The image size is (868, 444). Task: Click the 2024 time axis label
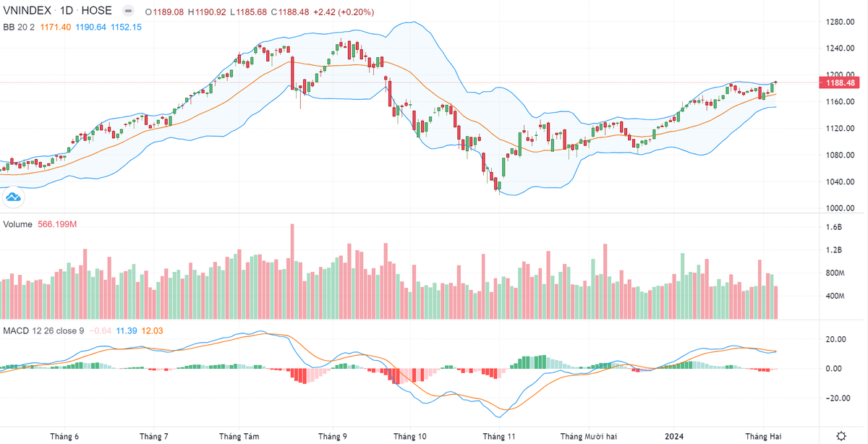[x=674, y=436]
